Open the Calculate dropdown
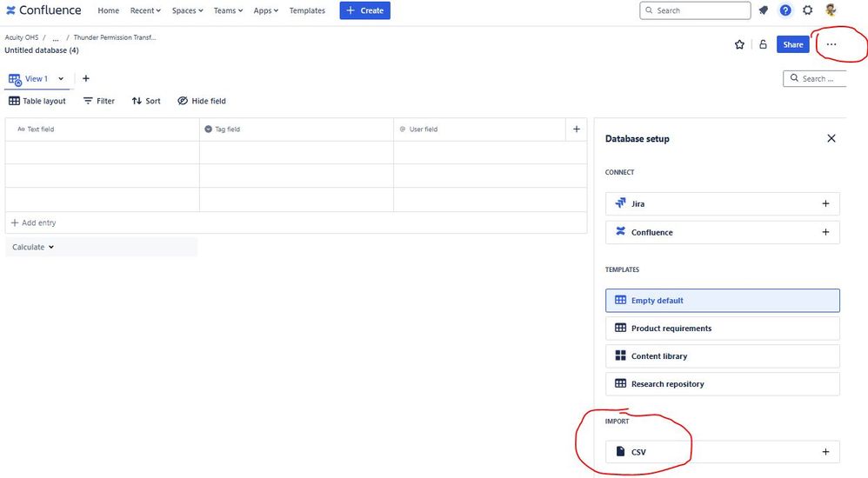The image size is (868, 478). 33,248
